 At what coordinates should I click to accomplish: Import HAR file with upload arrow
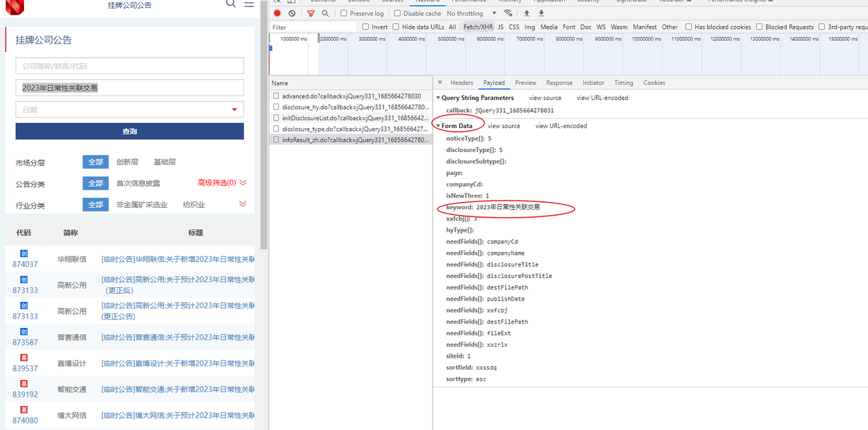527,13
